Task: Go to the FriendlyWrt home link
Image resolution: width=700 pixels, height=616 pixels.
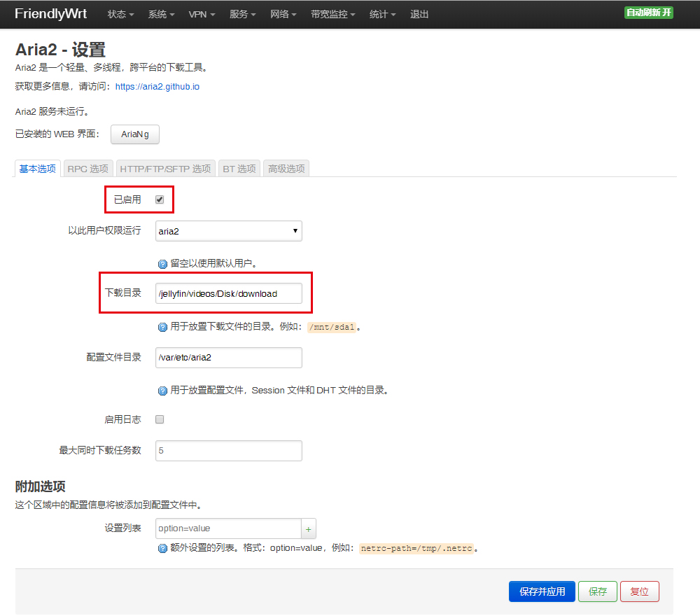Action: [x=51, y=13]
